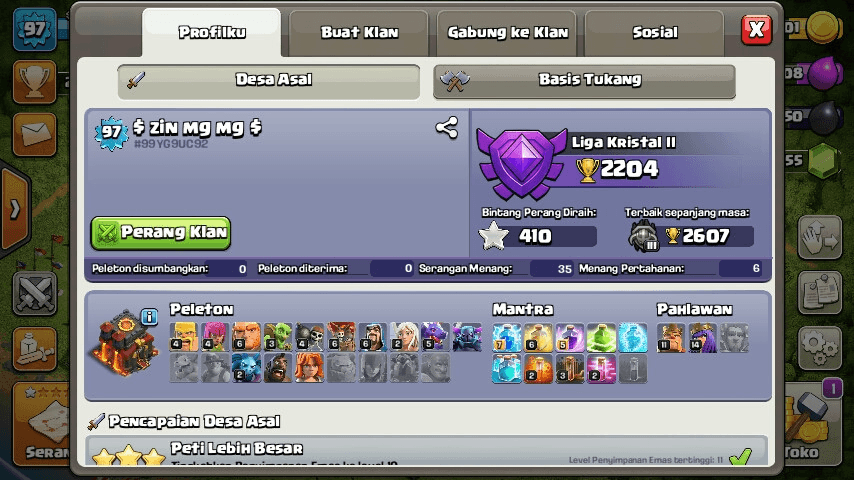This screenshot has width=854, height=480.
Task: Tap the share icon next to player name
Action: [447, 128]
